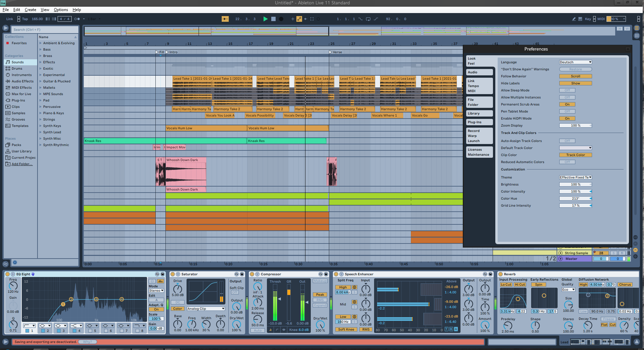Open the Groove Pool wave icon

tap(5, 264)
